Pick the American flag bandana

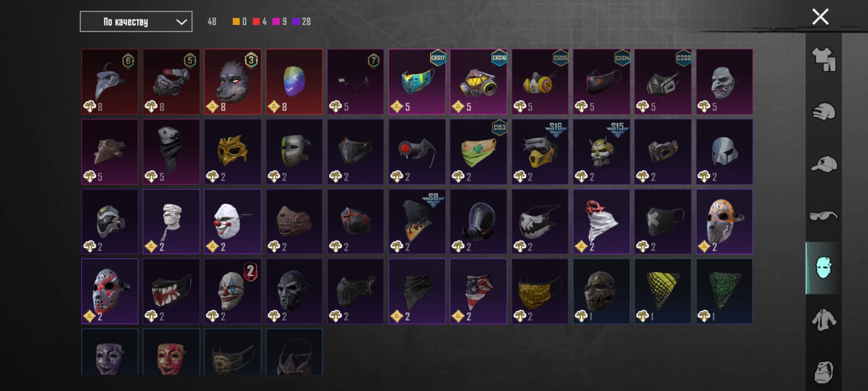click(x=478, y=291)
